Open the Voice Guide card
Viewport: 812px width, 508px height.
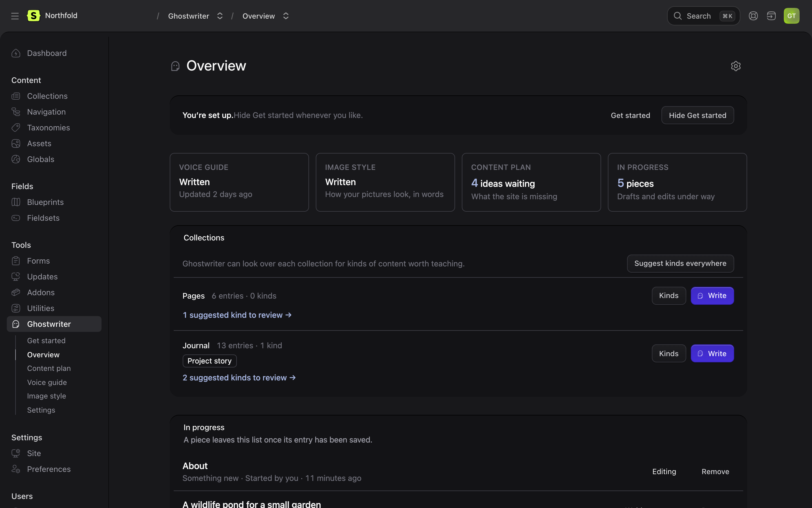239,182
